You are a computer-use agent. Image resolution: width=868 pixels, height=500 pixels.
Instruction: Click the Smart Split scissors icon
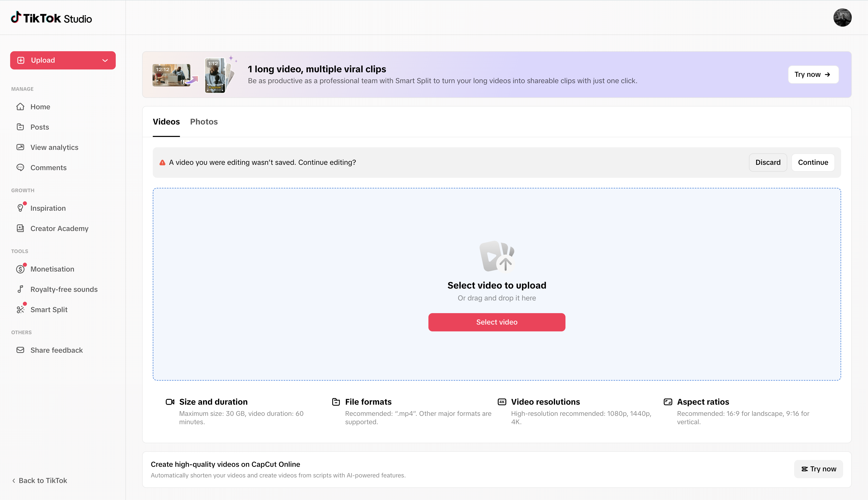tap(20, 309)
